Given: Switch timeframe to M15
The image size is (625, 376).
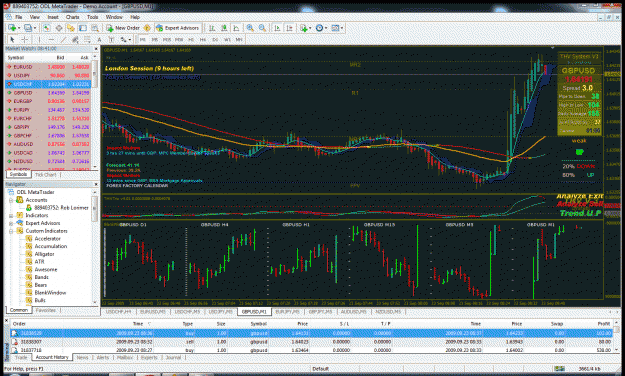Looking at the screenshot, I should tap(167, 39).
